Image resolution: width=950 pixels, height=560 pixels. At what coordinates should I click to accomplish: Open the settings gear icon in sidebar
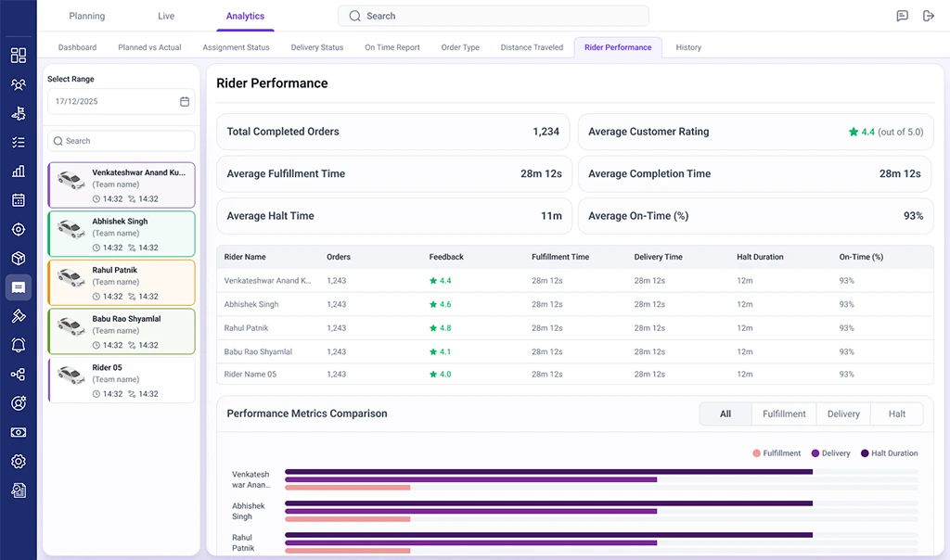pos(19,462)
